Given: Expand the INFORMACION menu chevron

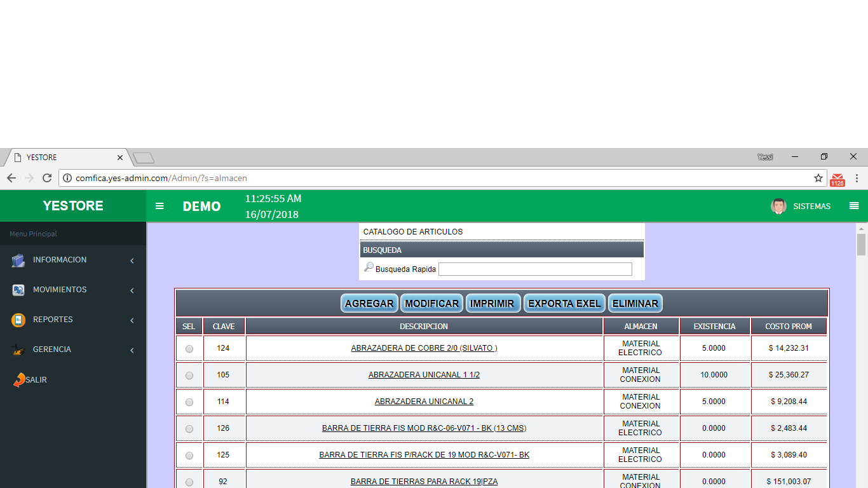Looking at the screenshot, I should (x=132, y=261).
